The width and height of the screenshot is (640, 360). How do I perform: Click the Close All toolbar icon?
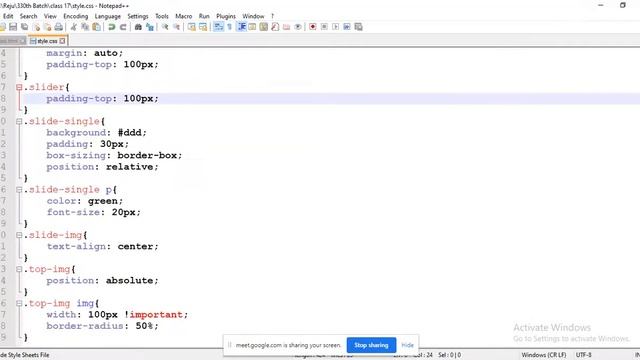click(47, 27)
